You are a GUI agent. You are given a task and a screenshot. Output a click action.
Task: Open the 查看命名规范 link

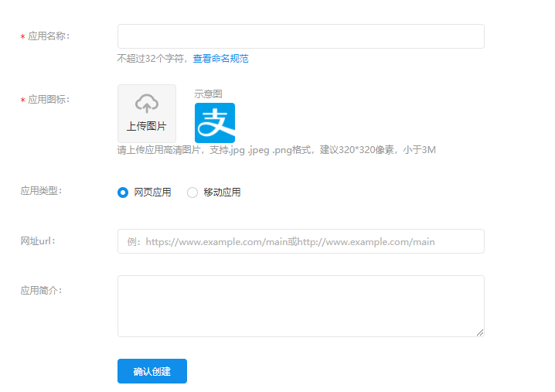220,59
